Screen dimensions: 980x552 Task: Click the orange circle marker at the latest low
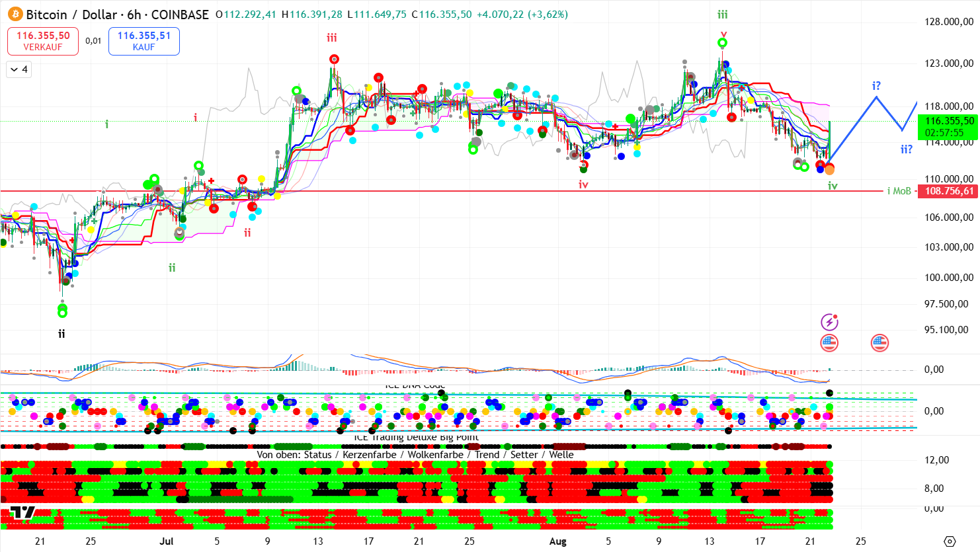pos(829,170)
